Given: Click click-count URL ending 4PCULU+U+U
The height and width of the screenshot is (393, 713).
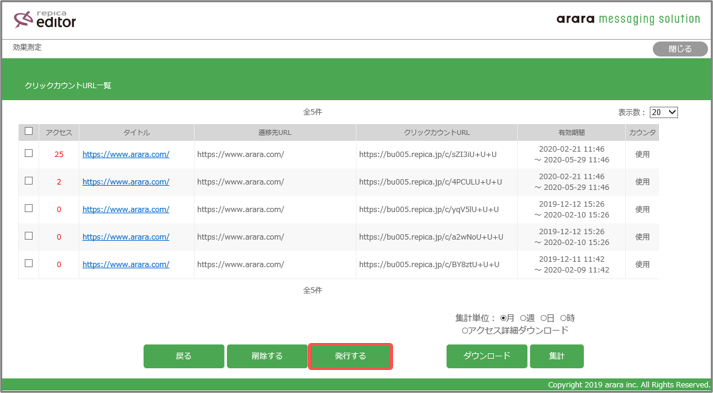Looking at the screenshot, I should point(430,181).
